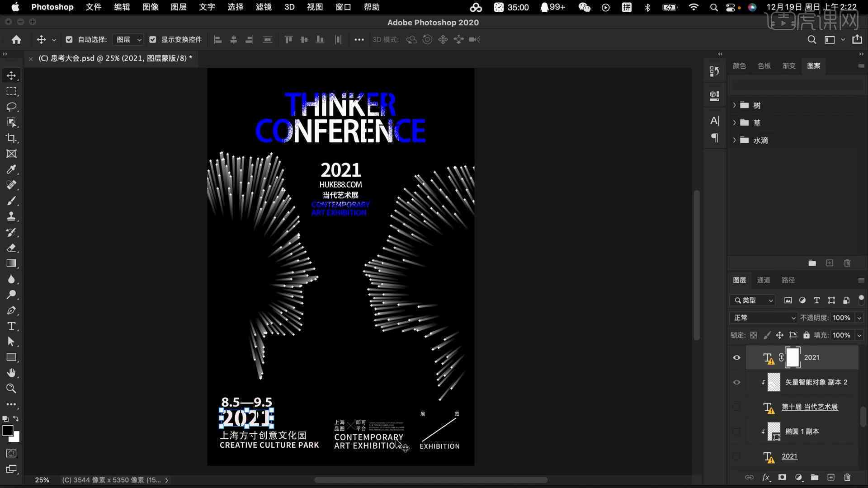The height and width of the screenshot is (488, 868).
Task: Expand the 草 pattern group
Action: [735, 123]
